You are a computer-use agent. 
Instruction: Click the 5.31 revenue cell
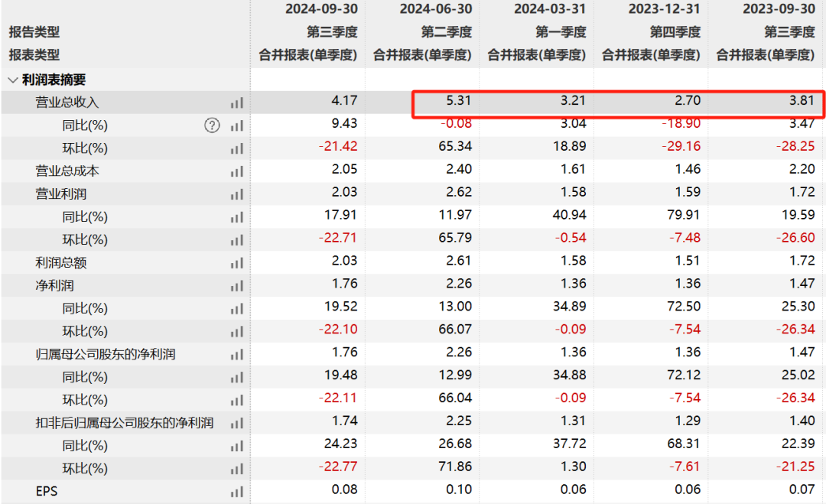[x=458, y=100]
